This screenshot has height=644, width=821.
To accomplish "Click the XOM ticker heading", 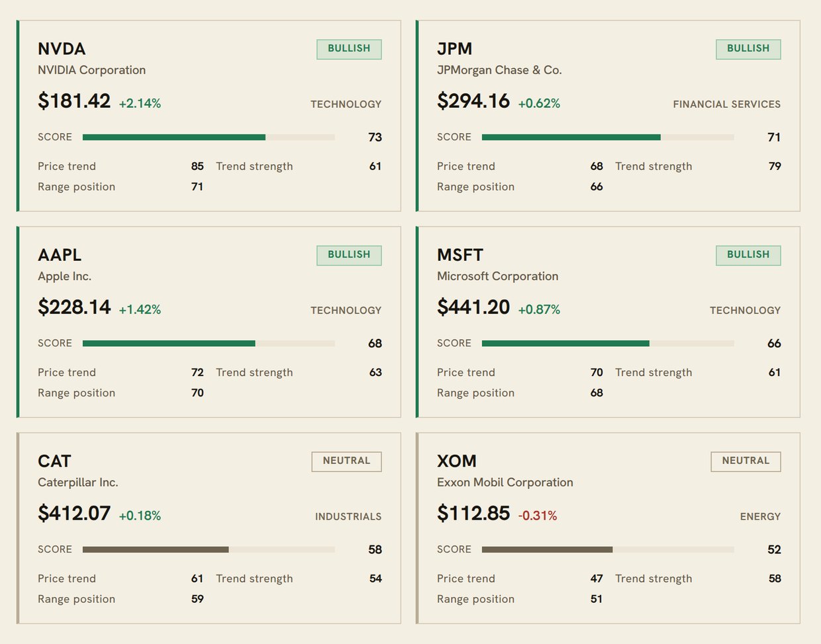I will [457, 461].
